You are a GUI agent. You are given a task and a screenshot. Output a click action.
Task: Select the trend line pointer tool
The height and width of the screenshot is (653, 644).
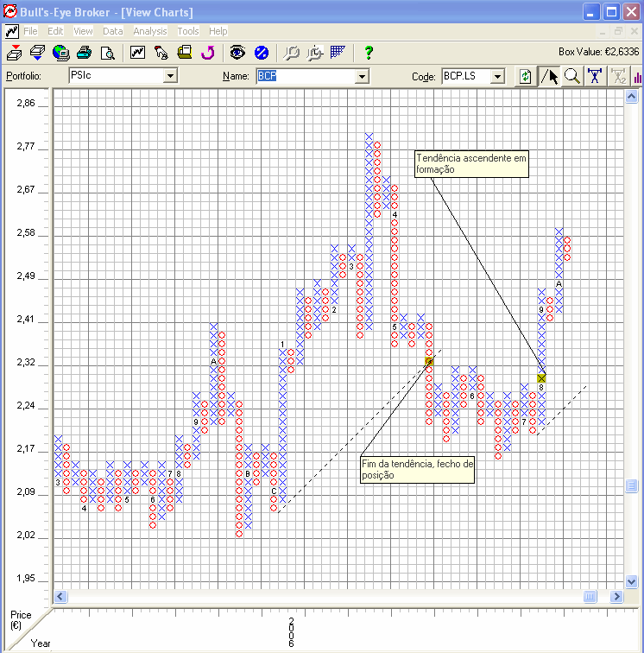pos(549,76)
